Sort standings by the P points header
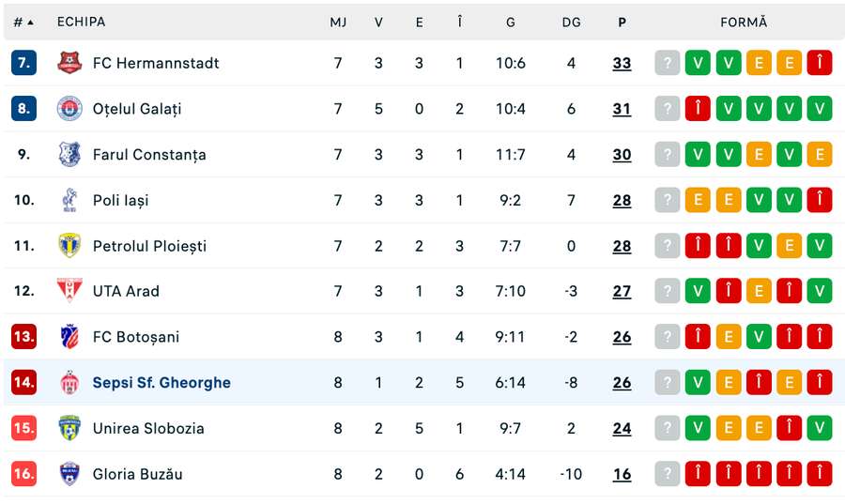Viewport: 845px width, 504px height. (622, 23)
